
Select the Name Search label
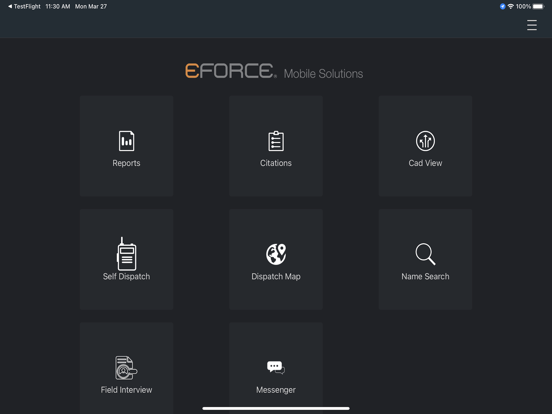pyautogui.click(x=425, y=277)
